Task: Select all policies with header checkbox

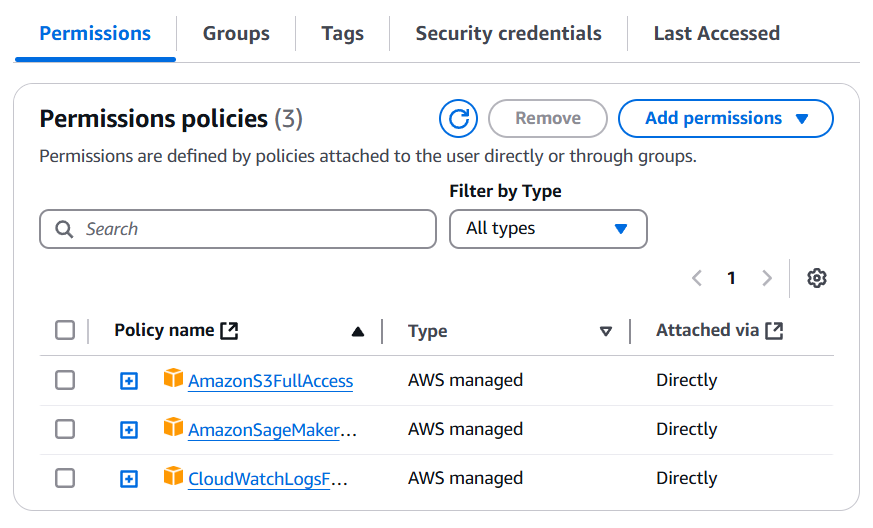Action: pos(65,330)
